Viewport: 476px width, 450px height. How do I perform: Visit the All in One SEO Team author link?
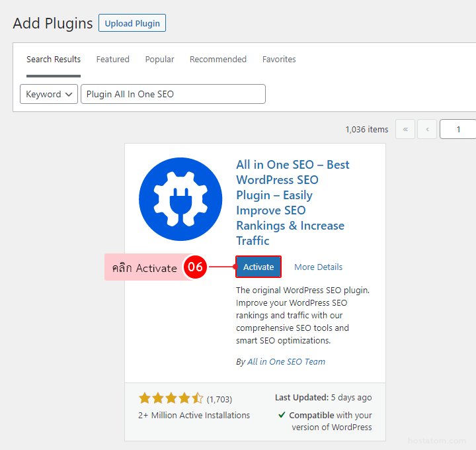[286, 362]
